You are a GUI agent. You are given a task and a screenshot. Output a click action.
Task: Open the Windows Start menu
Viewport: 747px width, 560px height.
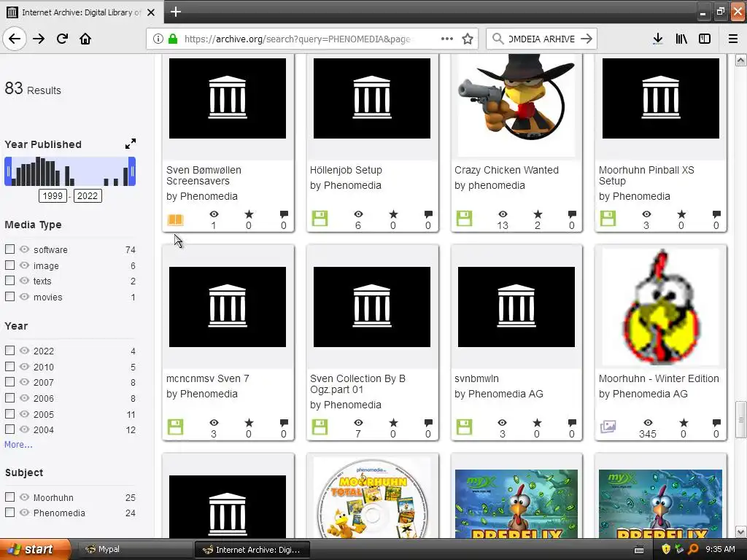click(35, 549)
